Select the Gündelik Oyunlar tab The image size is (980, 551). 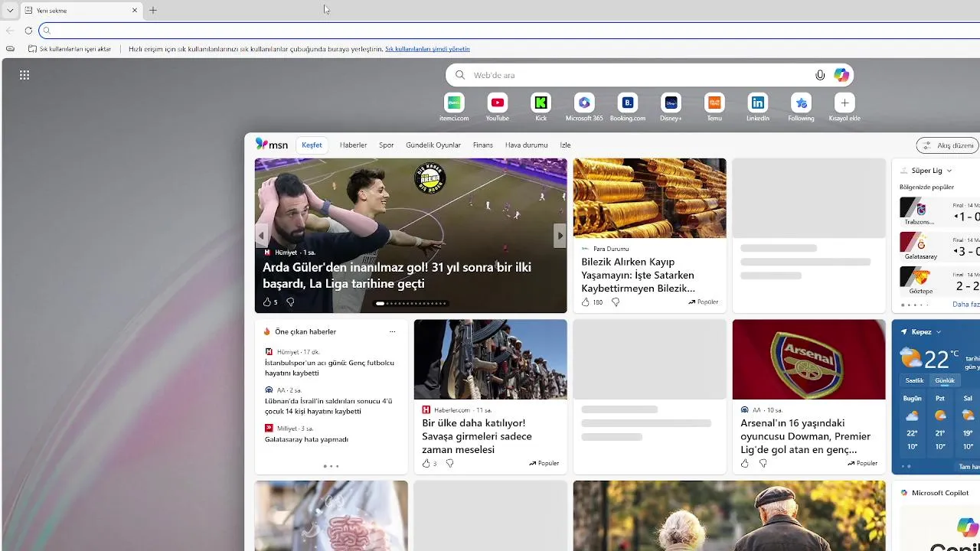click(433, 145)
